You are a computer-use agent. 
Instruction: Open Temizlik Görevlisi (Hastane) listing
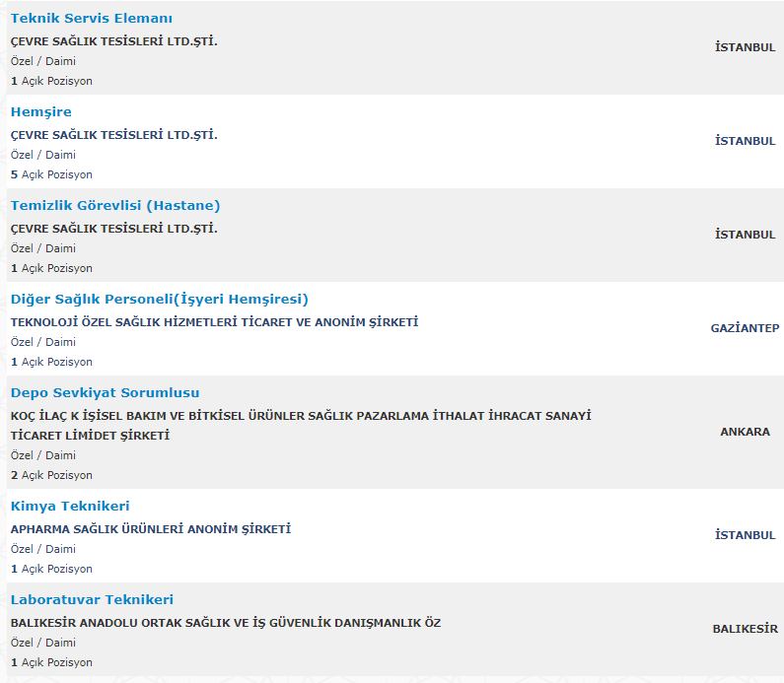click(x=115, y=206)
